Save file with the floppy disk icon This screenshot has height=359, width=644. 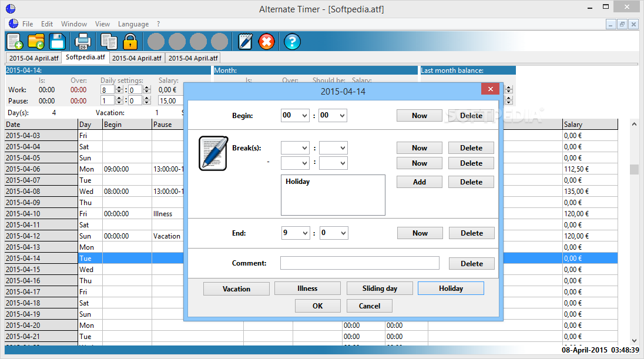coord(58,42)
